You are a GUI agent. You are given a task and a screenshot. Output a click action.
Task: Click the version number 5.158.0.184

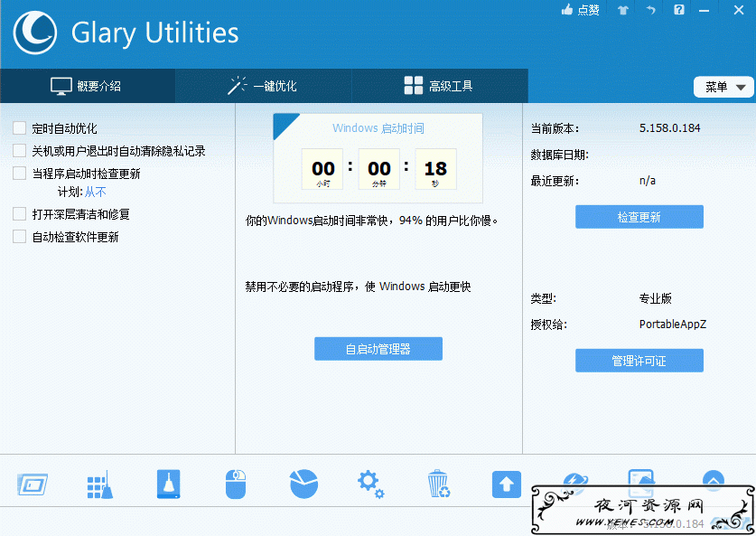(x=669, y=128)
